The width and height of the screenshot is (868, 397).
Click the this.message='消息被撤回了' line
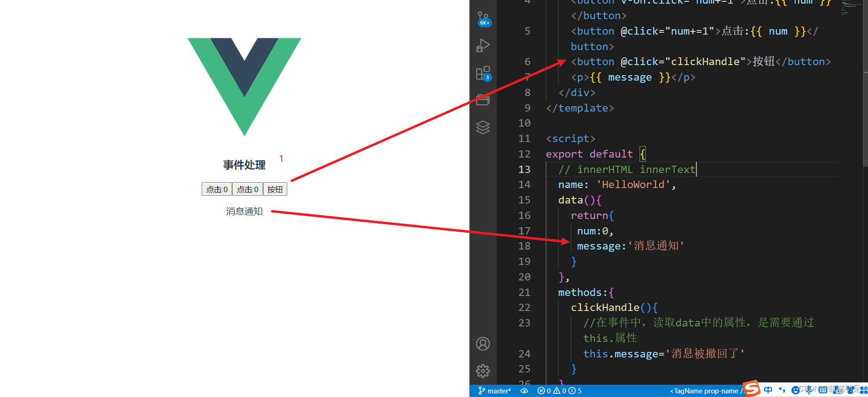[x=664, y=354]
